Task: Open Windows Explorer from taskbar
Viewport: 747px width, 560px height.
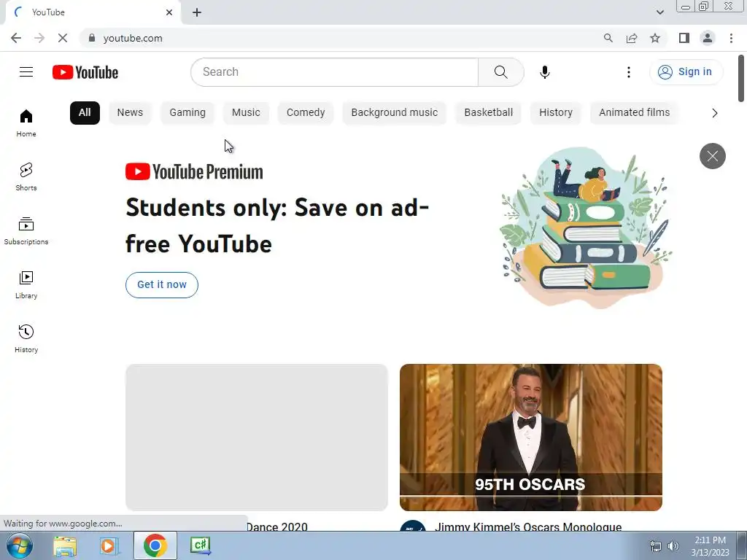Action: pos(65,545)
